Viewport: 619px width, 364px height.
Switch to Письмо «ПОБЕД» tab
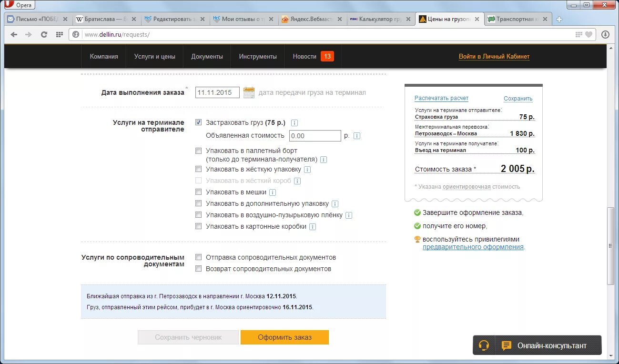[37, 20]
